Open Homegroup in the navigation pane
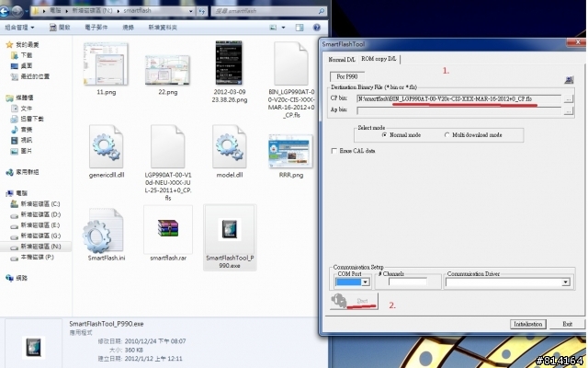This screenshot has width=588, height=368. (x=22, y=172)
